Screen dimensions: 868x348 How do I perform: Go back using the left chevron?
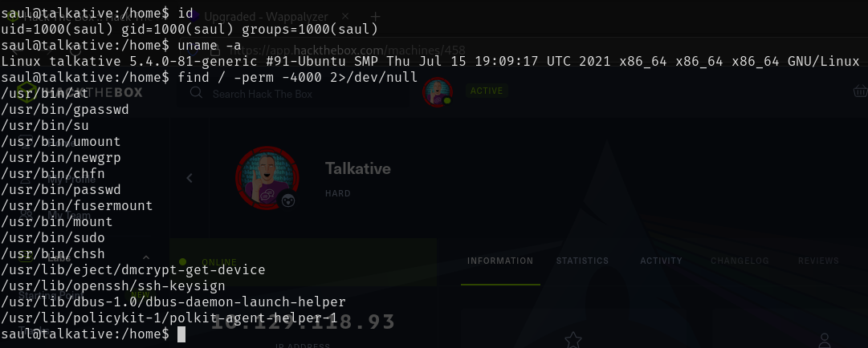(x=189, y=178)
